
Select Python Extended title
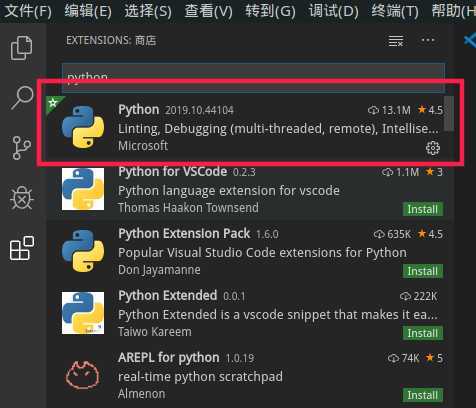click(168, 295)
